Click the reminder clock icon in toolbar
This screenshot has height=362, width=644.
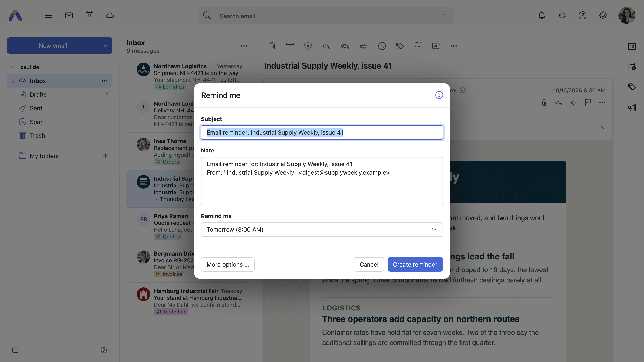point(382,46)
